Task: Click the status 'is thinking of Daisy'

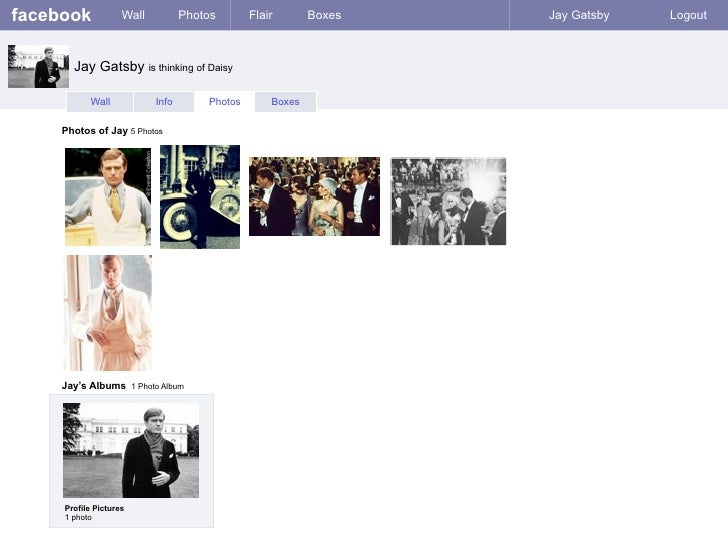Action: coord(190,68)
